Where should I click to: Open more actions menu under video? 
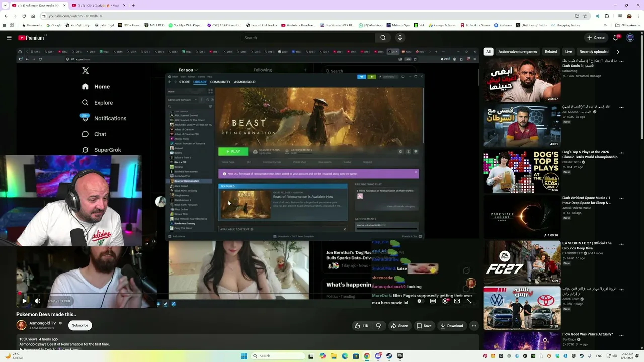(x=474, y=326)
